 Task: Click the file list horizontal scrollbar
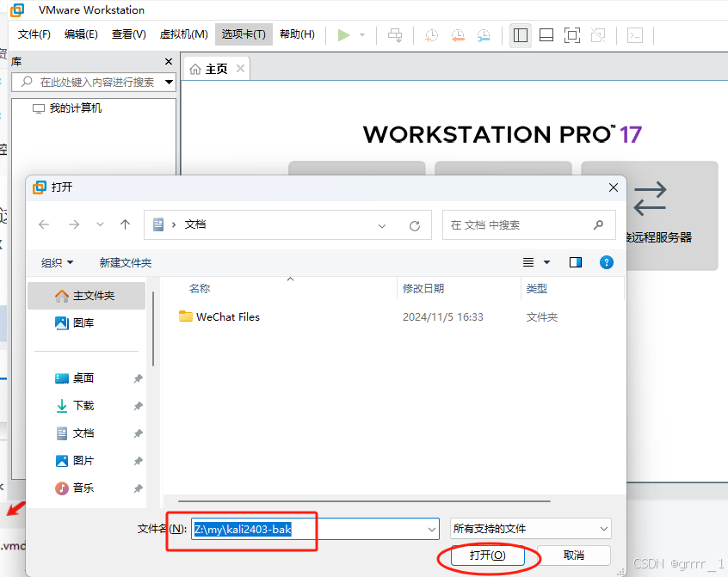tap(364, 501)
